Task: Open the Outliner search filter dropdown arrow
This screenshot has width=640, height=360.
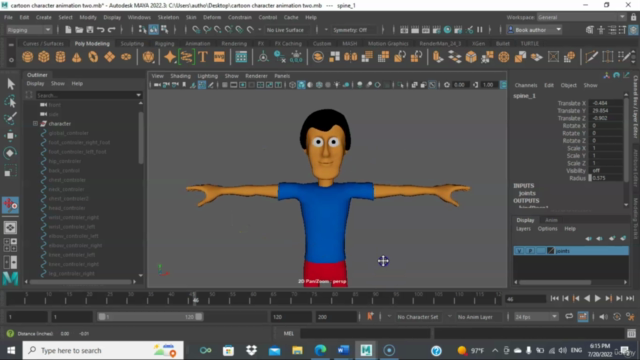Action: (139, 95)
